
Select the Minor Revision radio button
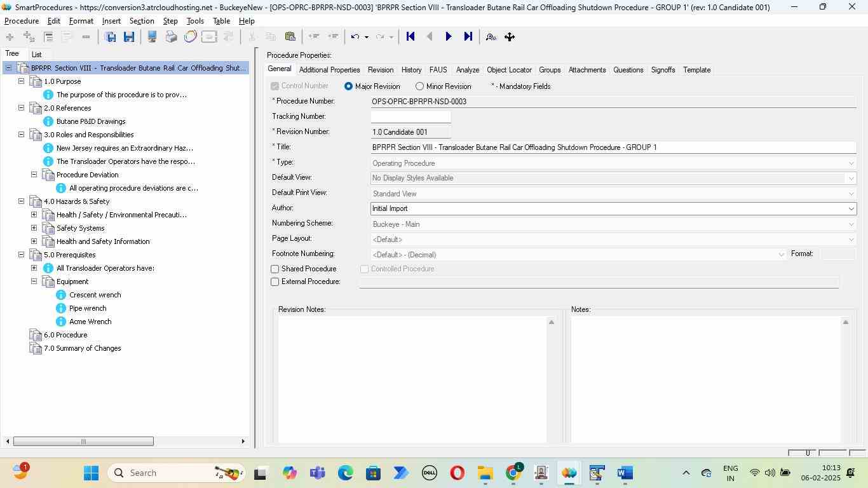[x=419, y=86]
